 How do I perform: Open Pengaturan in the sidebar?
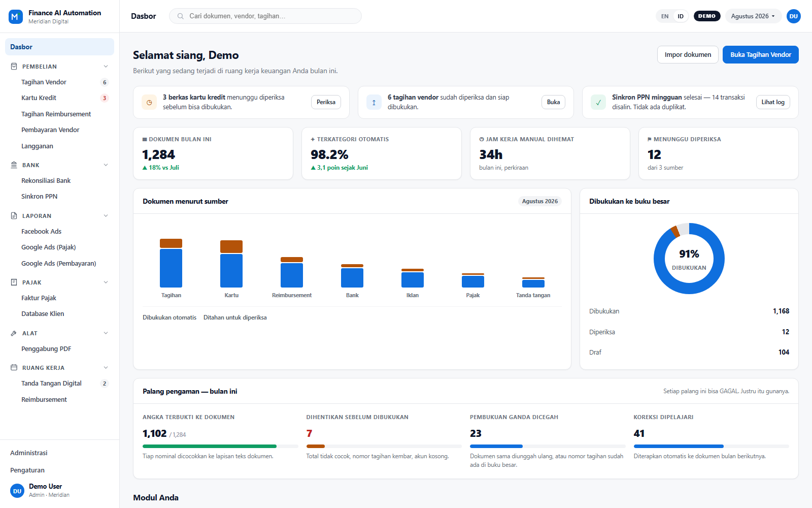tap(59, 470)
